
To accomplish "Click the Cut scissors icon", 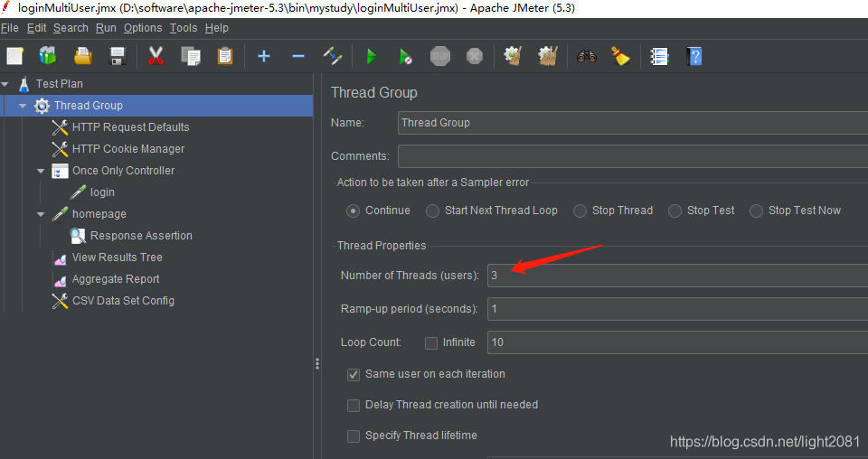I will tap(156, 56).
